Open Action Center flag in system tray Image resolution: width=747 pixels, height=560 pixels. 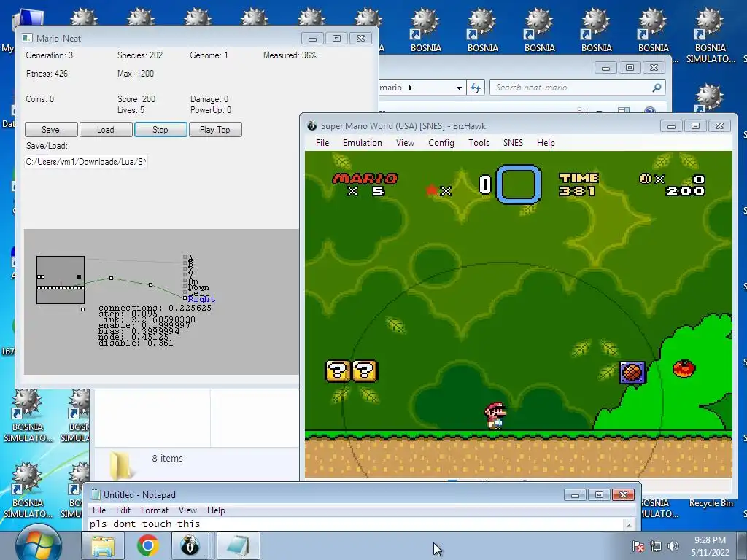tap(638, 546)
